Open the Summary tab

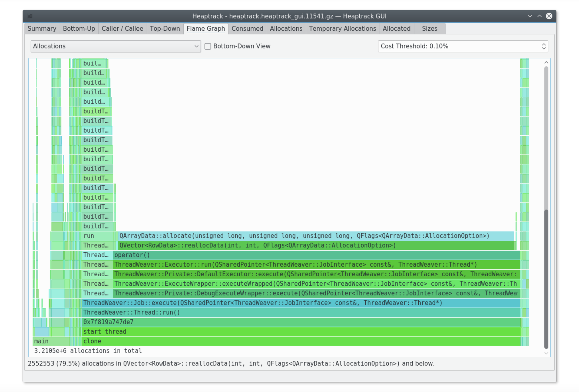[x=42, y=29]
